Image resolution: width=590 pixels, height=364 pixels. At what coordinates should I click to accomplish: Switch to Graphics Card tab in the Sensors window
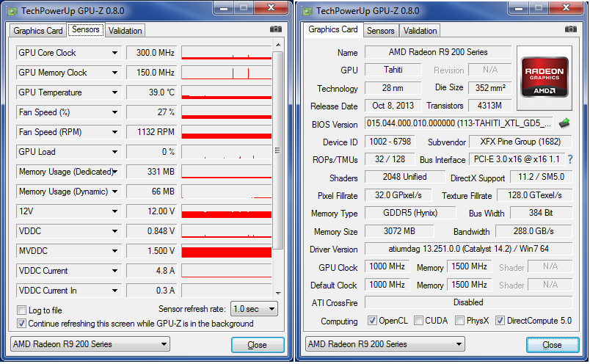(x=37, y=31)
